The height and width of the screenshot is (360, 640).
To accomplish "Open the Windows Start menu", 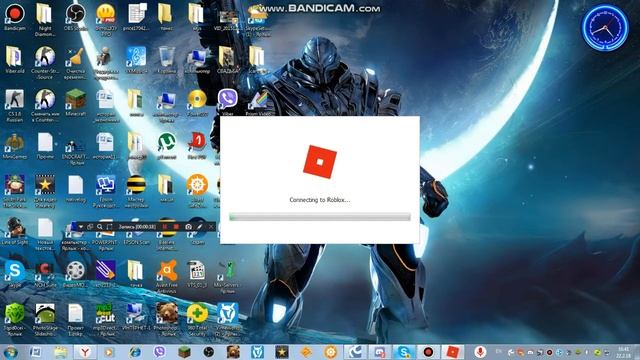I will pos(11,352).
